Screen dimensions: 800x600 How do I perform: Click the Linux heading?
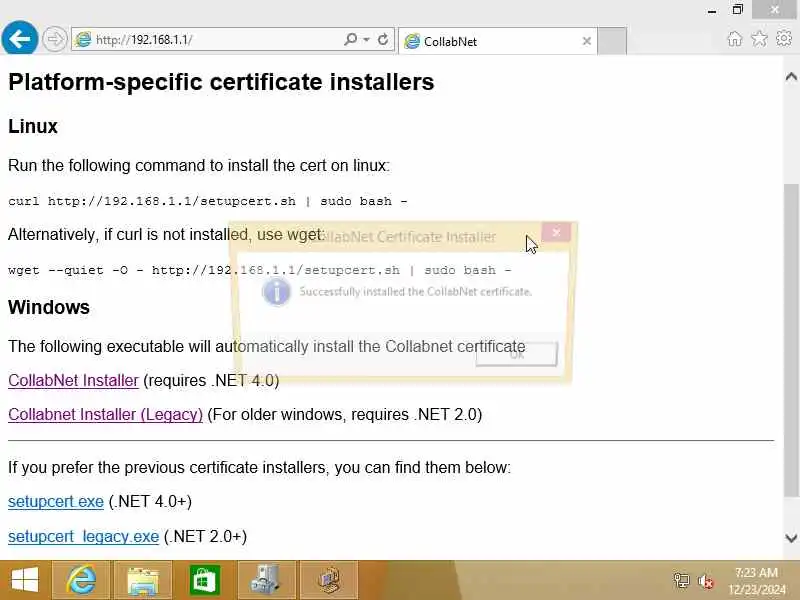pyautogui.click(x=33, y=126)
